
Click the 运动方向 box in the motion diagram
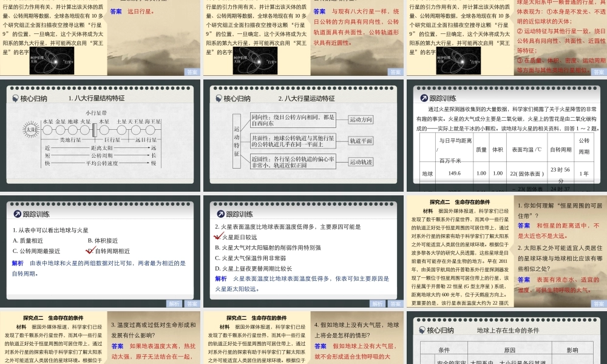point(361,120)
